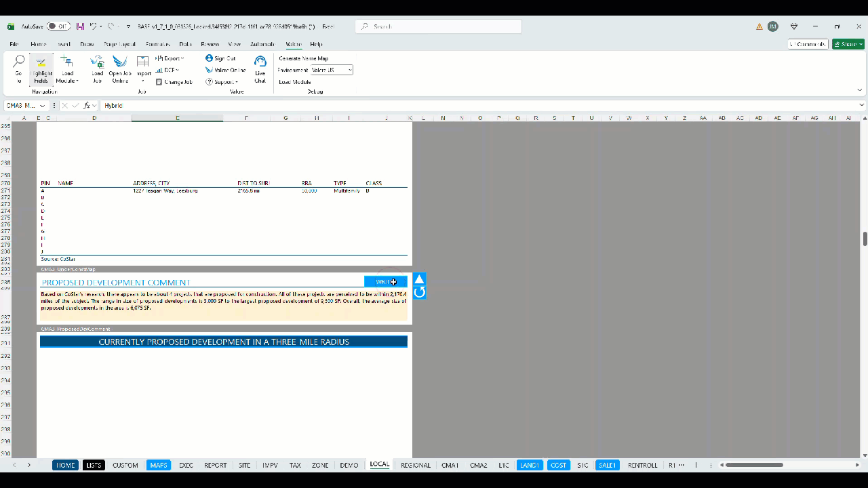Viewport: 868px width, 488px height.
Task: Expand the Export dropdown
Action: (170, 58)
